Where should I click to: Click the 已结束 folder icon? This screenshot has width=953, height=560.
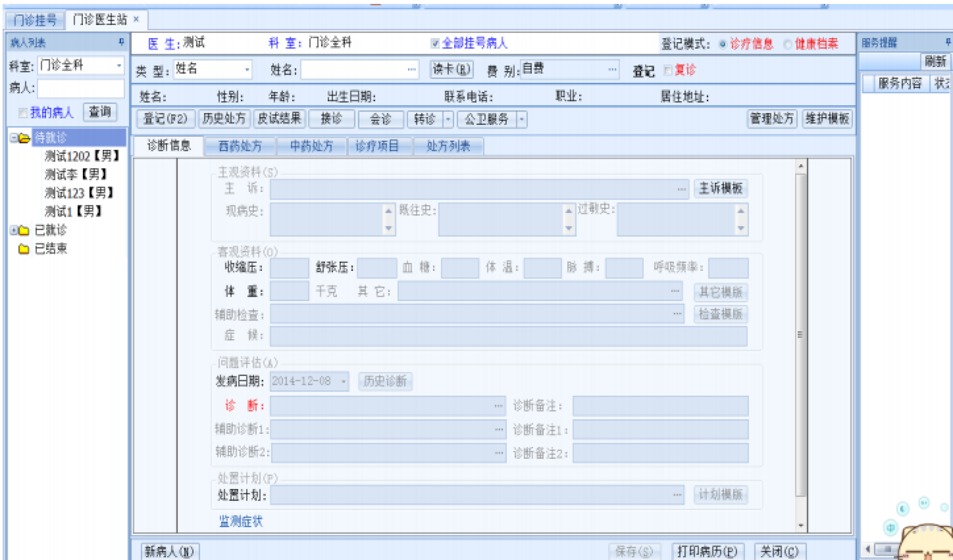pyautogui.click(x=23, y=249)
